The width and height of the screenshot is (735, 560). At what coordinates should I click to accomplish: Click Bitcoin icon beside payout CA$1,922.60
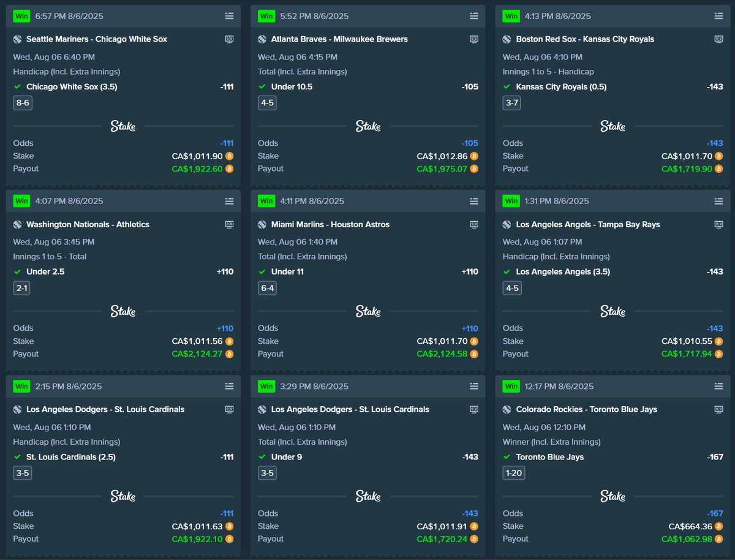230,168
